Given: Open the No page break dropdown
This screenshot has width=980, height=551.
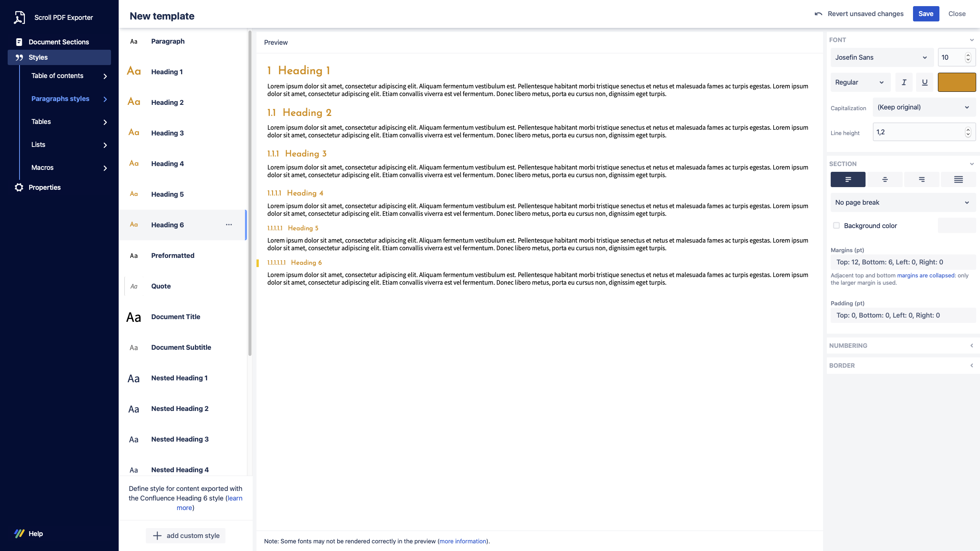Looking at the screenshot, I should pyautogui.click(x=902, y=202).
